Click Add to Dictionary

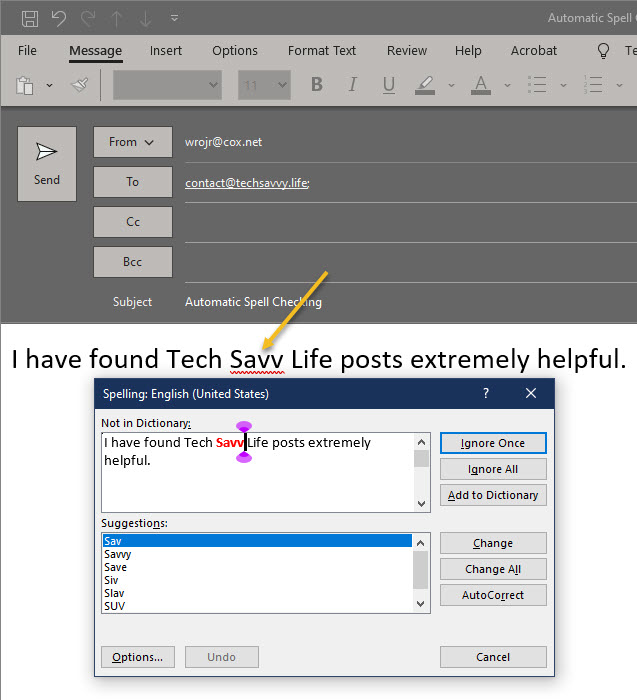click(493, 495)
